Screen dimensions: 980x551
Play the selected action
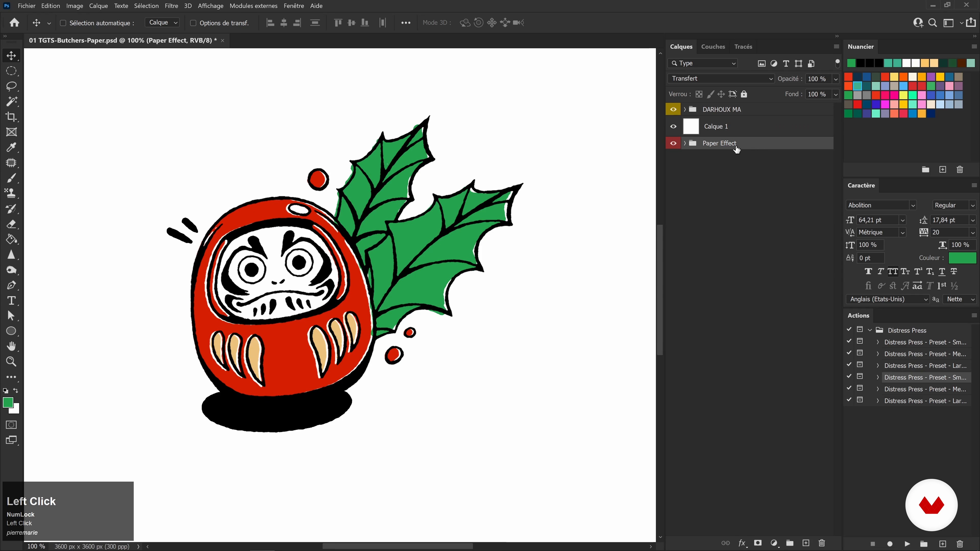tap(907, 544)
